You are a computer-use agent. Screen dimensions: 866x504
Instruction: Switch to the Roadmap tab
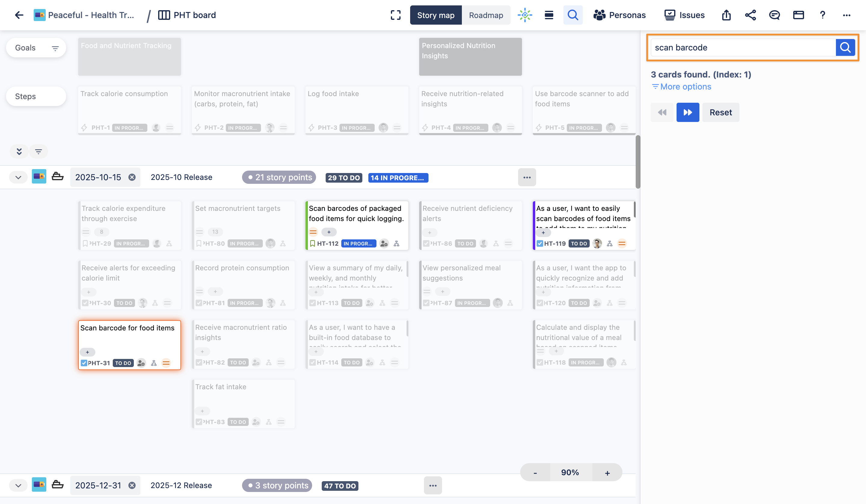point(486,15)
